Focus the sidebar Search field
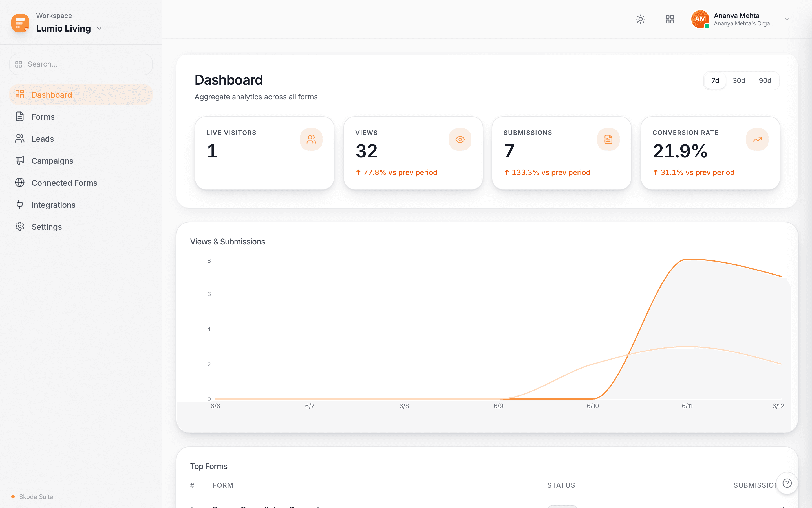The width and height of the screenshot is (812, 508). click(x=81, y=64)
